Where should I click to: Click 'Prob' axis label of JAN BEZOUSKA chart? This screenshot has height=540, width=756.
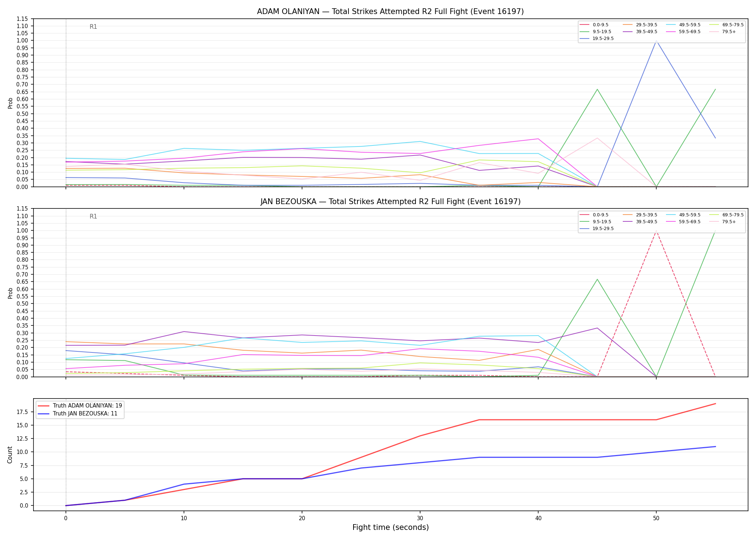[10, 293]
